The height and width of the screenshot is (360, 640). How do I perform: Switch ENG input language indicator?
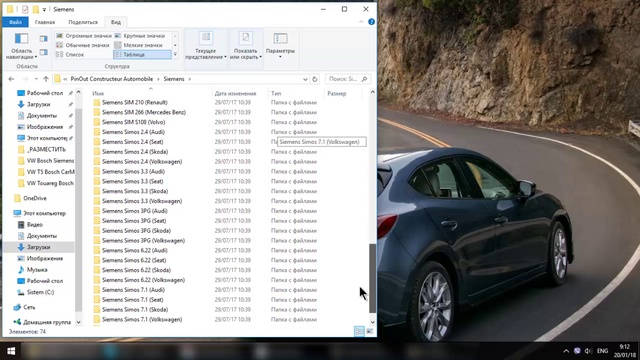[x=602, y=351]
